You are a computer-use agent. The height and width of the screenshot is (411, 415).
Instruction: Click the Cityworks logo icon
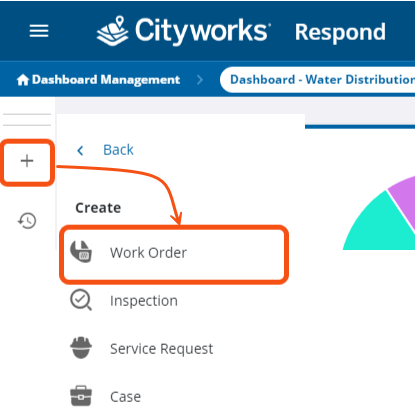click(x=112, y=31)
